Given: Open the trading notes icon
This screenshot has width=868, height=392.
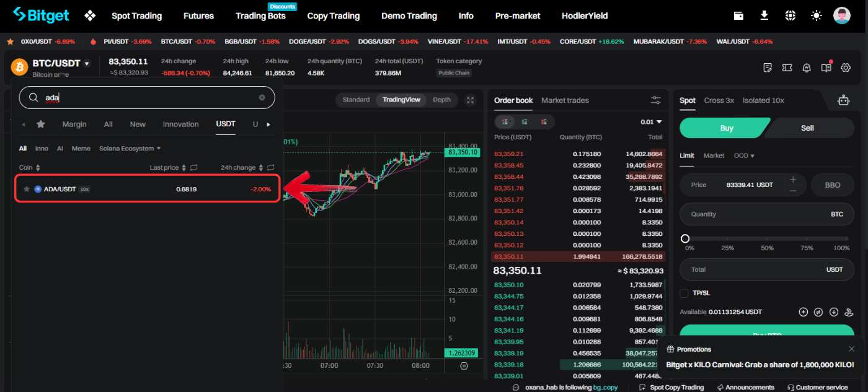Looking at the screenshot, I should click(768, 68).
